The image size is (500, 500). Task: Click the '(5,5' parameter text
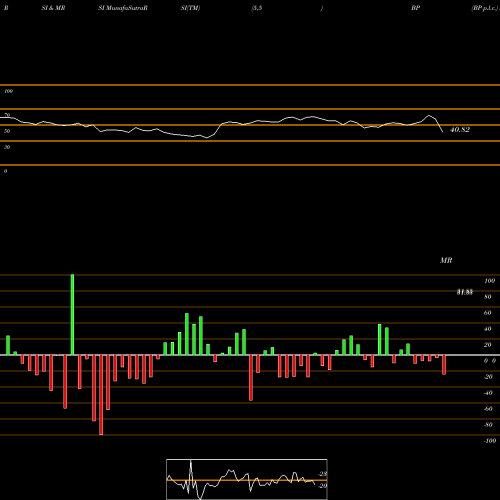click(x=257, y=8)
